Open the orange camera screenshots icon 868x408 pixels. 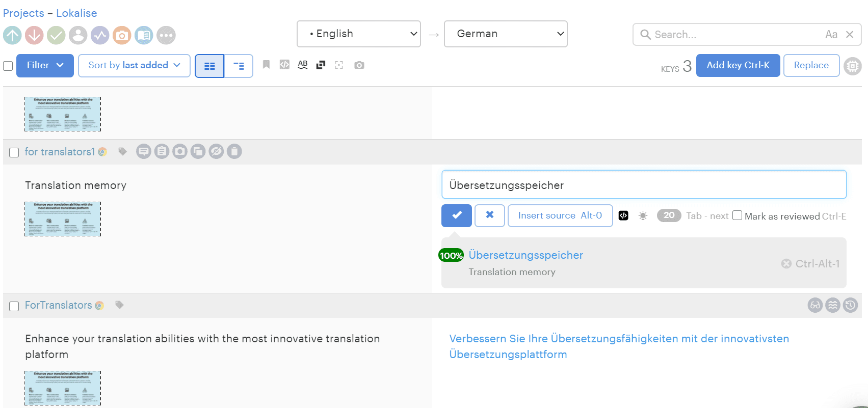pos(122,35)
